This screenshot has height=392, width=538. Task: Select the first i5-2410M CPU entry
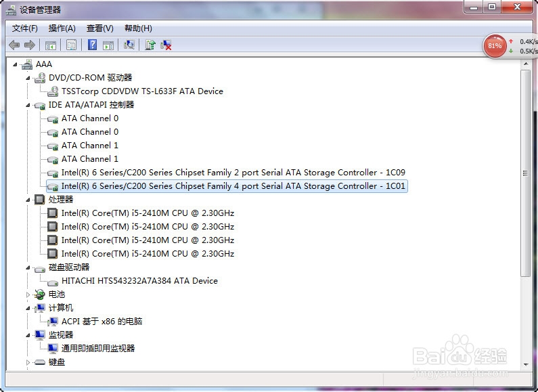pyautogui.click(x=148, y=213)
